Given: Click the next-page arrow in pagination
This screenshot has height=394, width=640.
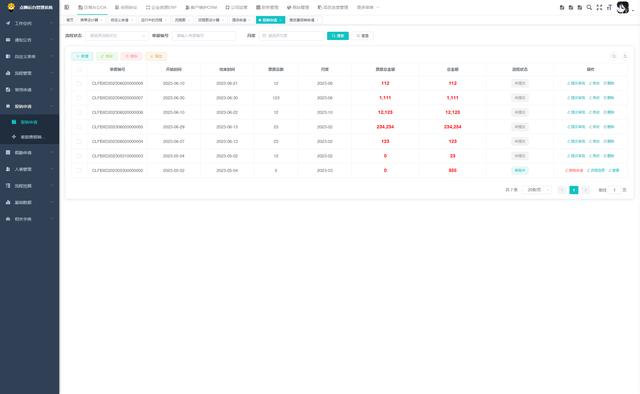Looking at the screenshot, I should point(586,190).
